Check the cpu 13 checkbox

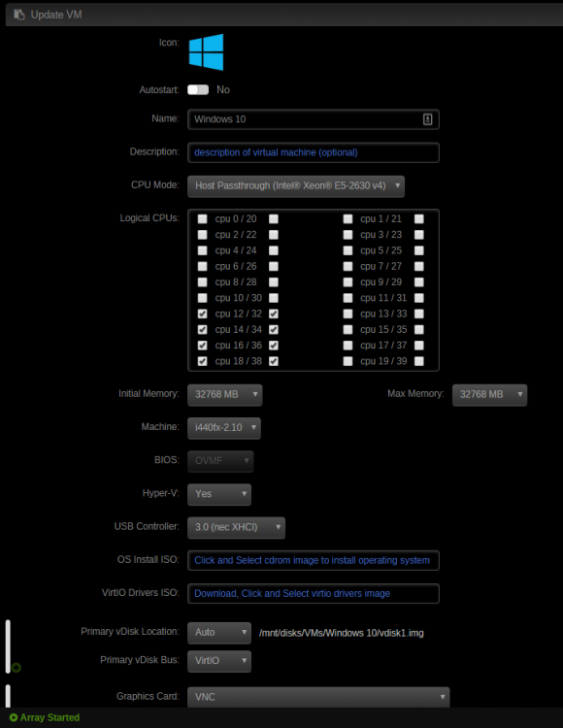[348, 314]
